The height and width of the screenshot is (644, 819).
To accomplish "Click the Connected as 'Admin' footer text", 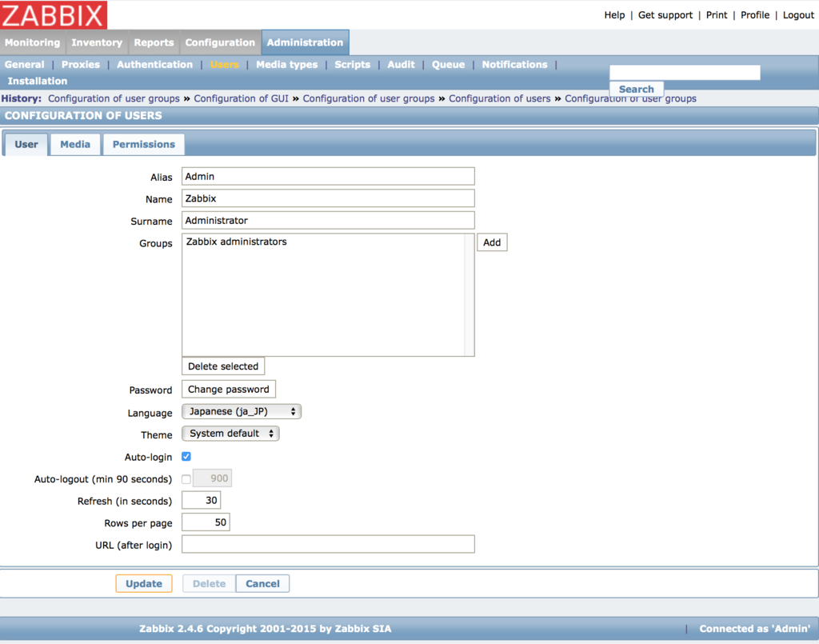I will (x=755, y=629).
